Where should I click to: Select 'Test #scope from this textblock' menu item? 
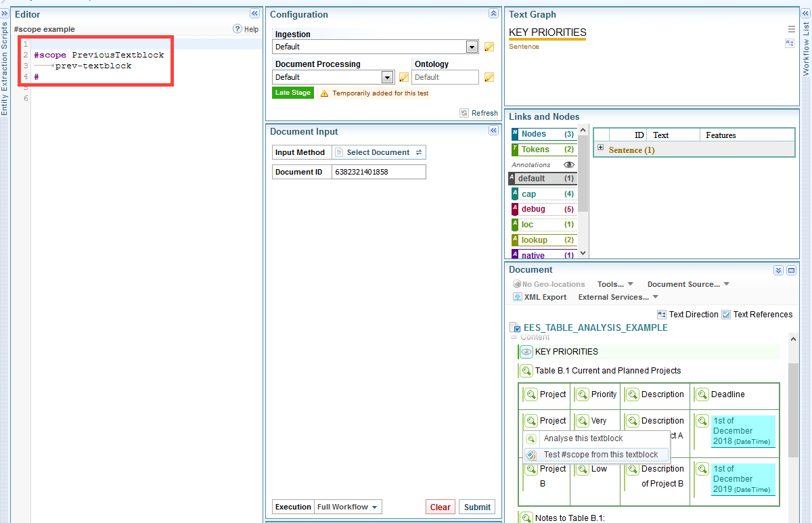[x=600, y=455]
